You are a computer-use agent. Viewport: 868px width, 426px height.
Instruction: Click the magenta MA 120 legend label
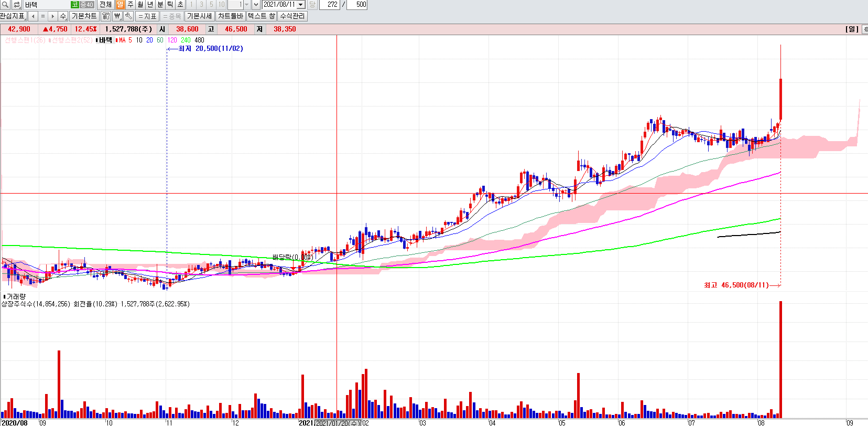(172, 40)
